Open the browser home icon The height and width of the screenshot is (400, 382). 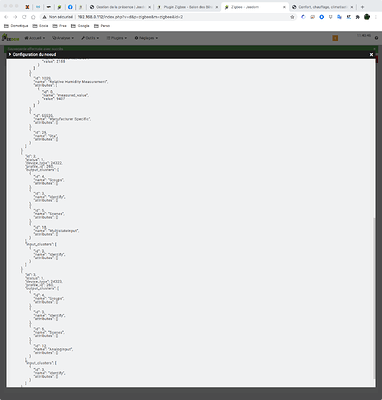[33, 17]
